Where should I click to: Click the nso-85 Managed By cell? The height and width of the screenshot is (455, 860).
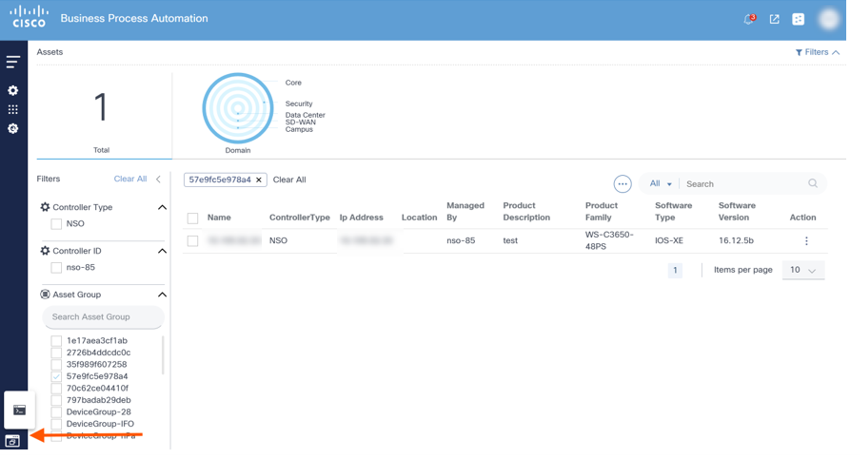point(461,241)
